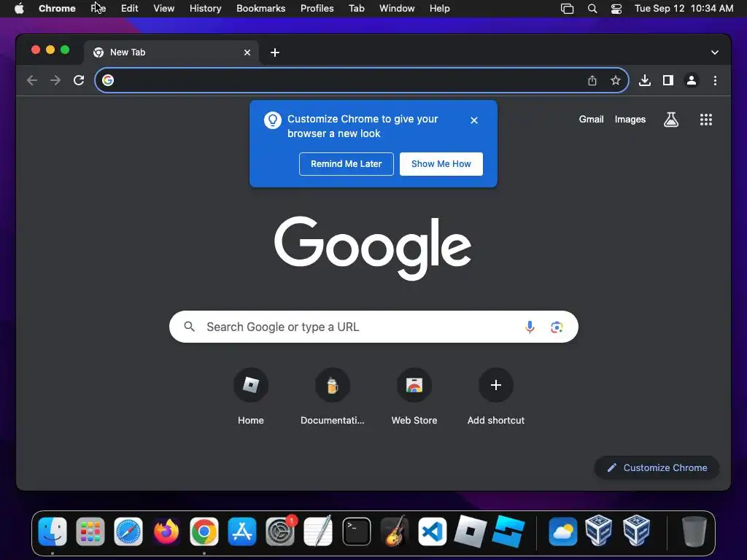Open Control Center in menu bar
747x560 pixels.
616,9
